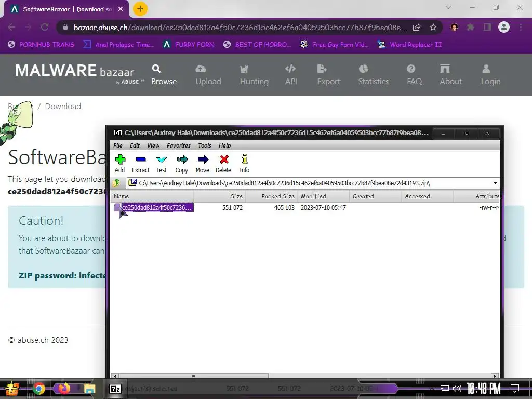532x399 pixels.
Task: Click the Add button in 7-Zip toolbar
Action: click(120, 164)
